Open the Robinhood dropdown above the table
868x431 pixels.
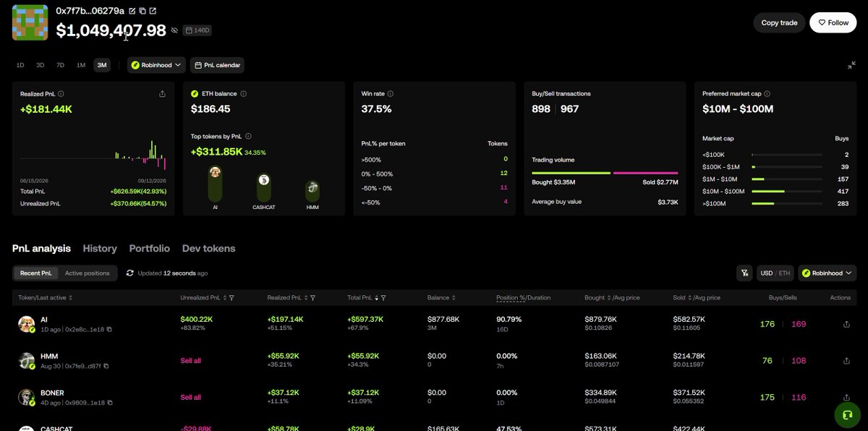pos(827,273)
